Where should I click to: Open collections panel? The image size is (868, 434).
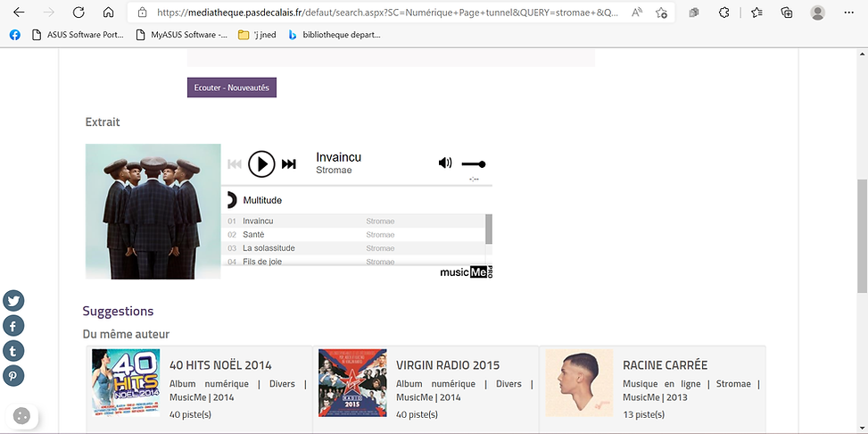click(787, 13)
